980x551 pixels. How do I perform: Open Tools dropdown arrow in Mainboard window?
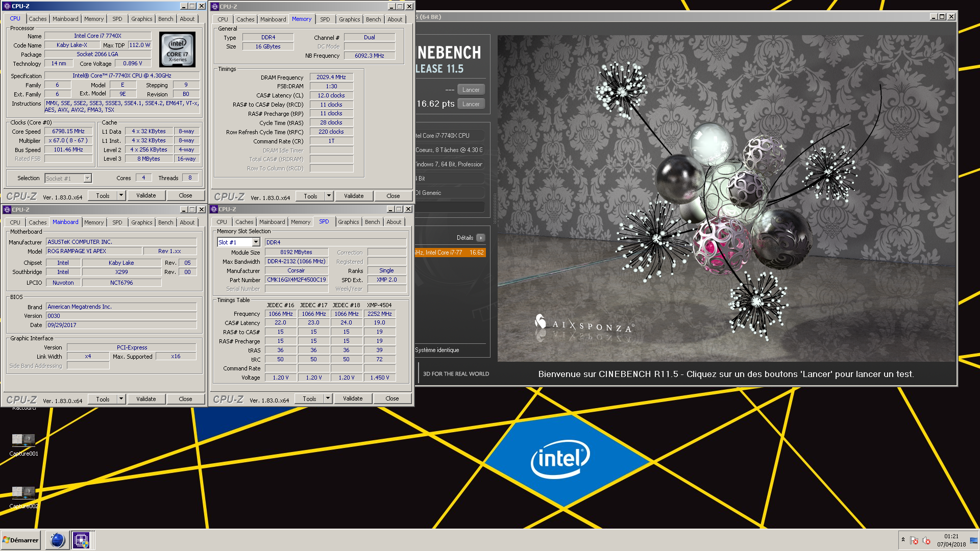point(121,399)
